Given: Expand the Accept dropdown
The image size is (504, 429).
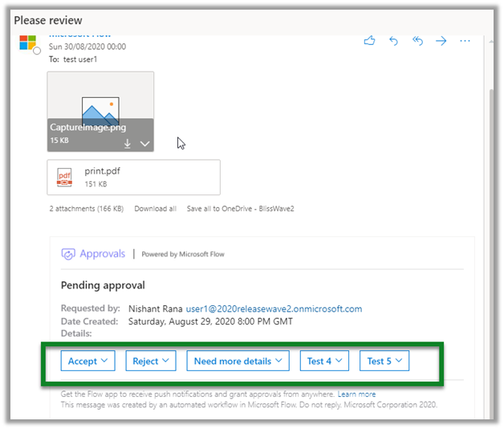Looking at the screenshot, I should [x=88, y=362].
